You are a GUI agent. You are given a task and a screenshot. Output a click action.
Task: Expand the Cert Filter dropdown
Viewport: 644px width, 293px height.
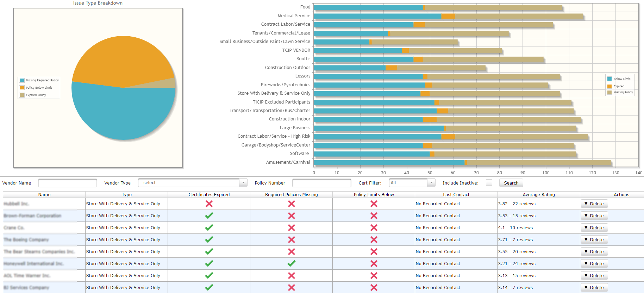412,183
